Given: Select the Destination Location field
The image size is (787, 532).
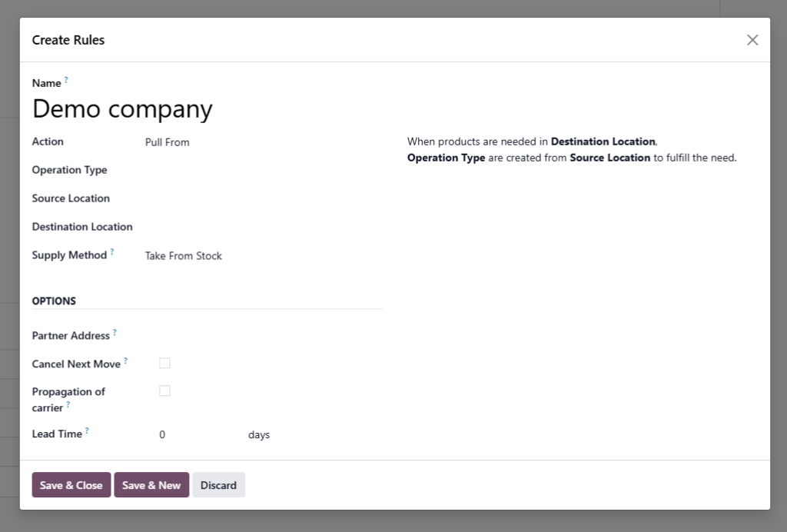Looking at the screenshot, I should [x=261, y=228].
